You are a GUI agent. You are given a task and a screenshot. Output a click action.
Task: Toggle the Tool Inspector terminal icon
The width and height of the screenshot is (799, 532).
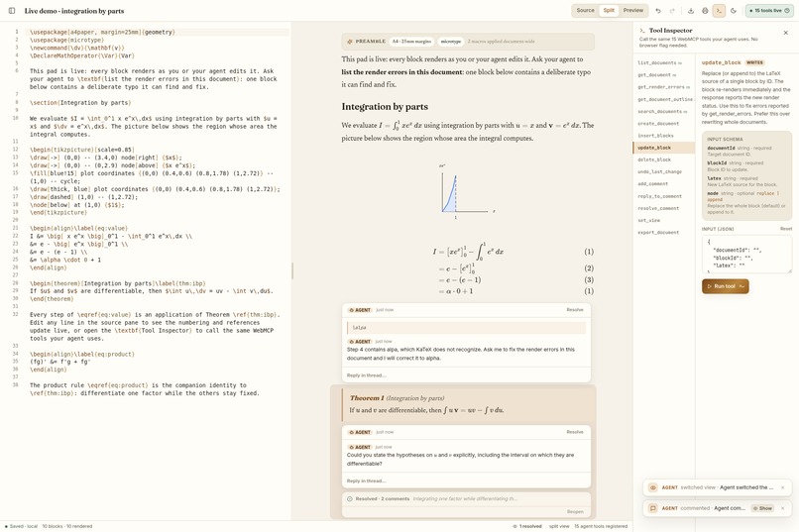(719, 11)
